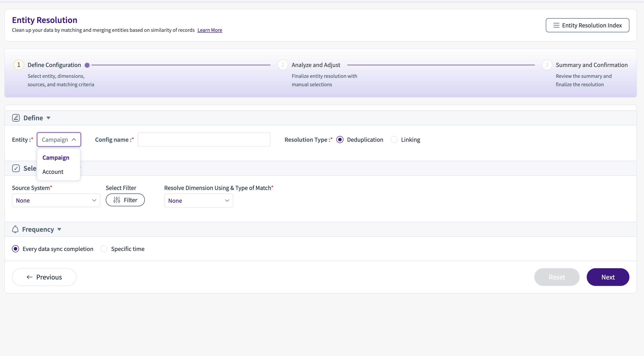Select the Deduplication resolution type

(x=340, y=140)
